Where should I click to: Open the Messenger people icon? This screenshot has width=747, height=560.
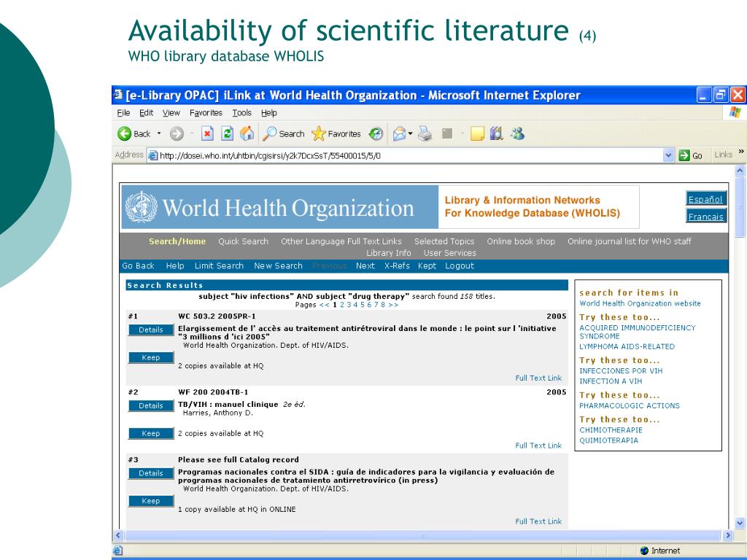pos(517,134)
